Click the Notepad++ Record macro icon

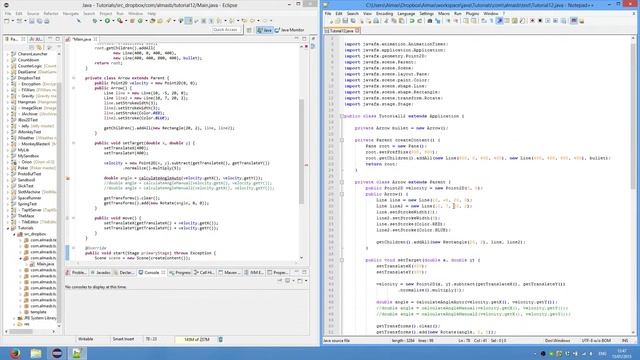click(532, 21)
